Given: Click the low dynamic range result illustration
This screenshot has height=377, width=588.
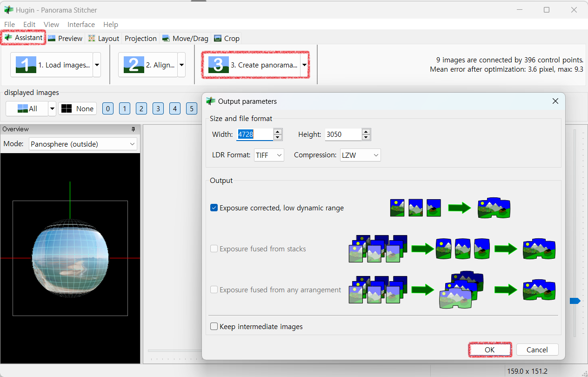Looking at the screenshot, I should point(494,208).
